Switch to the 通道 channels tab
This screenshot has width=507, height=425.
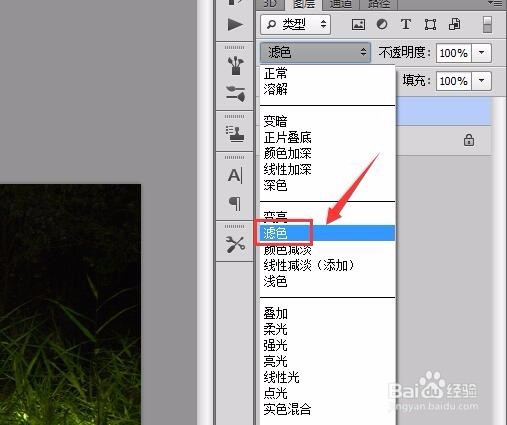[x=341, y=4]
